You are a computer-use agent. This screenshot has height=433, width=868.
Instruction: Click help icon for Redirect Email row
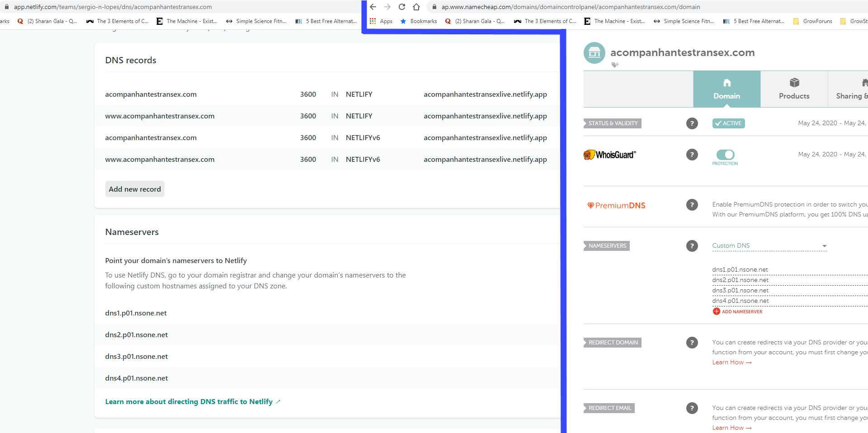692,408
